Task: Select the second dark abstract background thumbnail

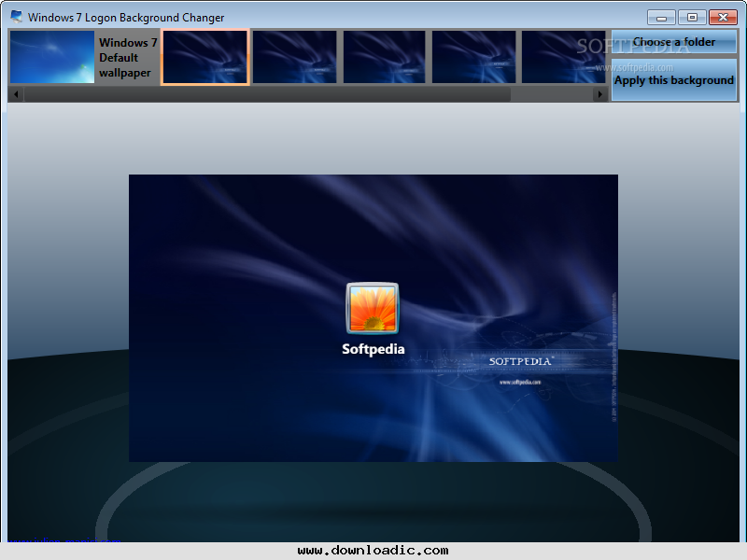Action: pos(294,57)
